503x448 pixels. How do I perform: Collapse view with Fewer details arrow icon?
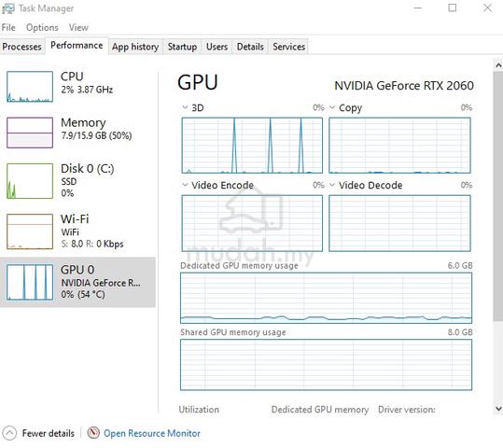point(9,432)
